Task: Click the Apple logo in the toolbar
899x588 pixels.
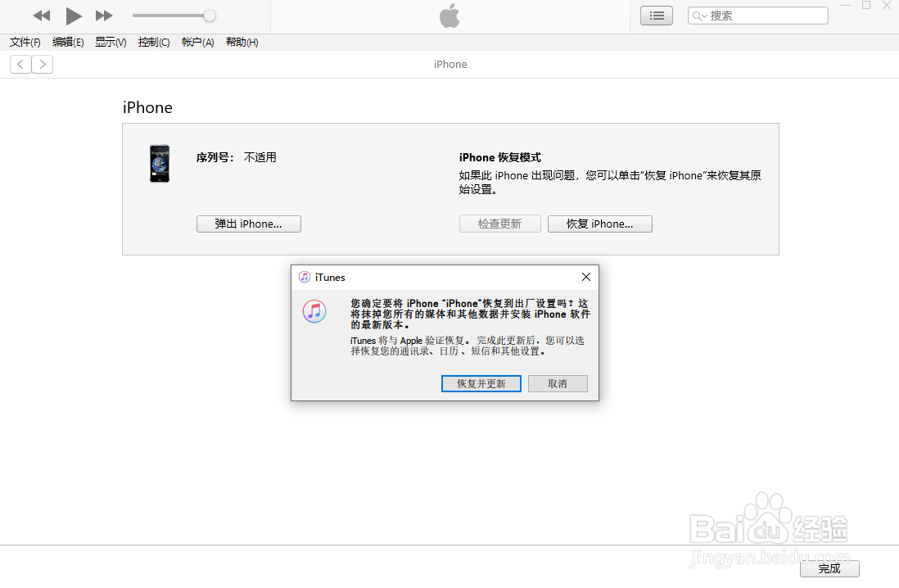Action: [449, 15]
